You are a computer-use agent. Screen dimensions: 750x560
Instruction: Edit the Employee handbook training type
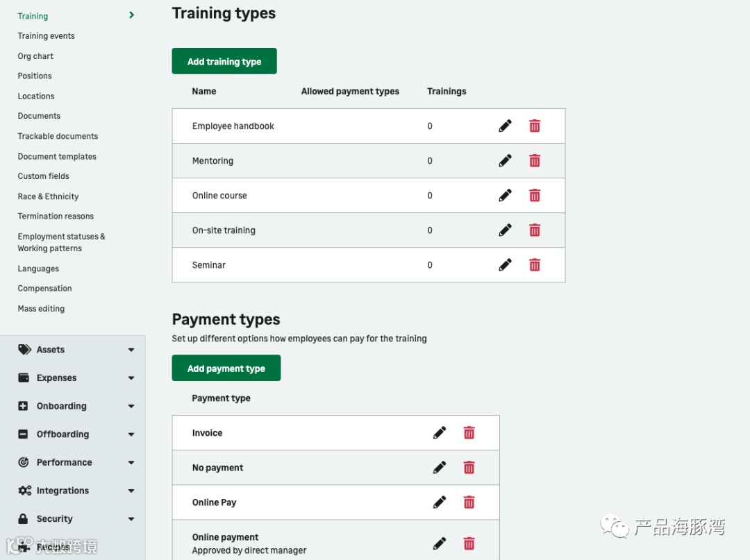[x=505, y=126]
